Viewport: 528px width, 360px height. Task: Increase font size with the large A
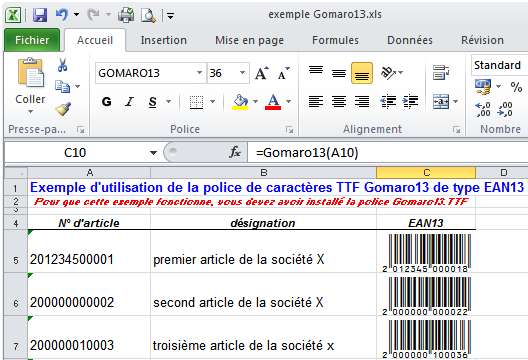(x=262, y=73)
